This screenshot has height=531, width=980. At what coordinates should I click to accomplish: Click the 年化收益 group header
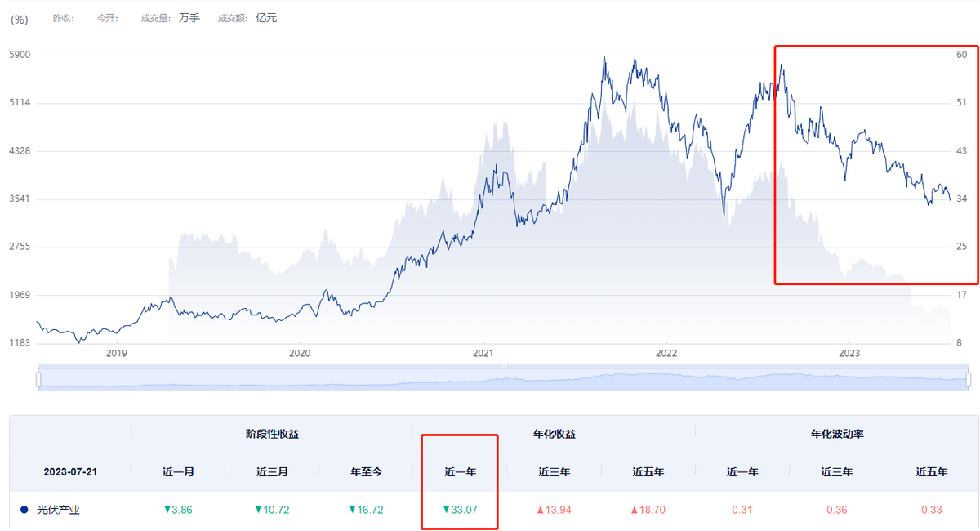point(555,434)
